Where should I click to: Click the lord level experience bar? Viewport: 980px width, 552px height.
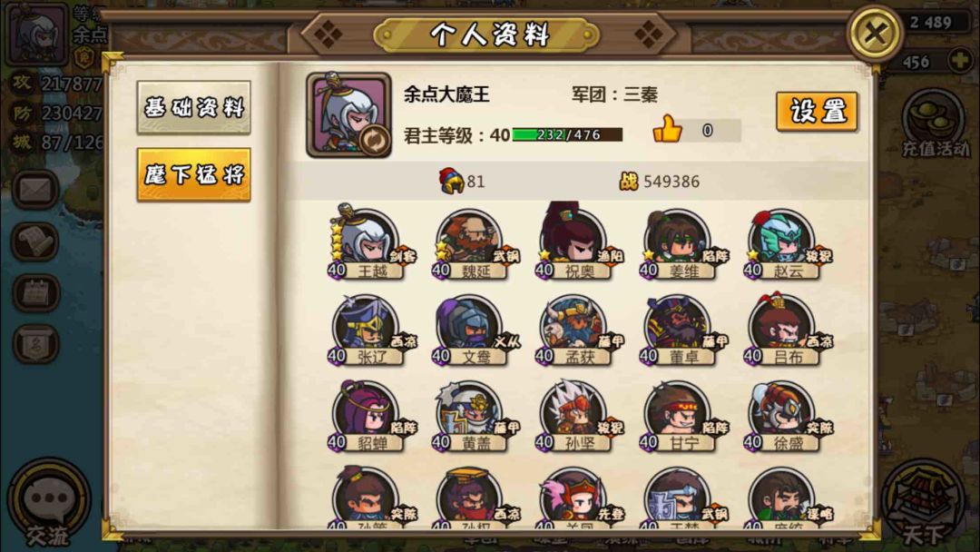[567, 134]
